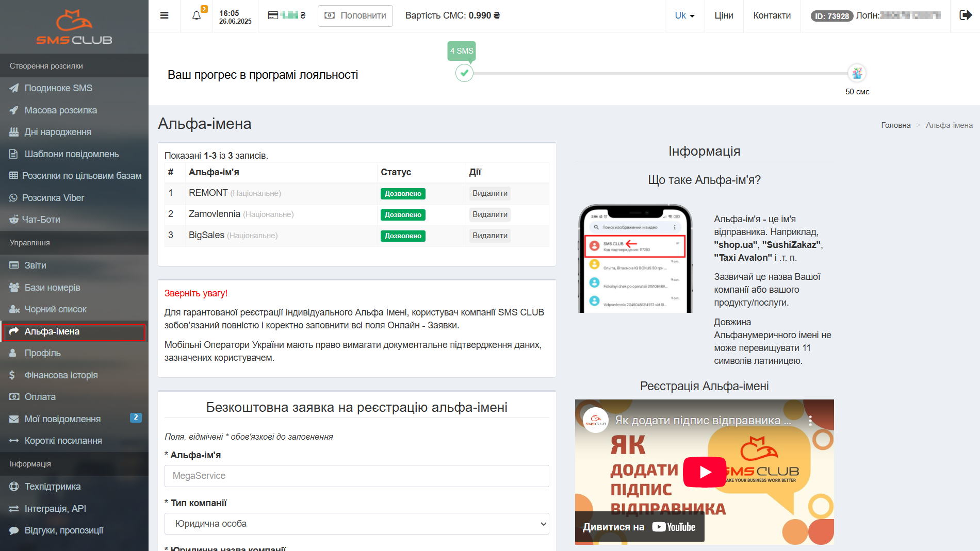Image resolution: width=980 pixels, height=551 pixels.
Task: Click the Zamovlennia alpha name text
Action: click(215, 214)
